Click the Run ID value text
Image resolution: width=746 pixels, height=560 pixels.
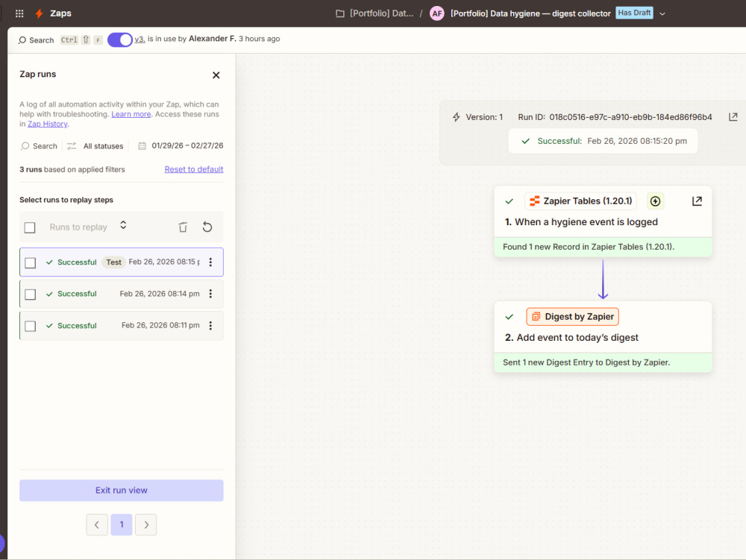630,117
